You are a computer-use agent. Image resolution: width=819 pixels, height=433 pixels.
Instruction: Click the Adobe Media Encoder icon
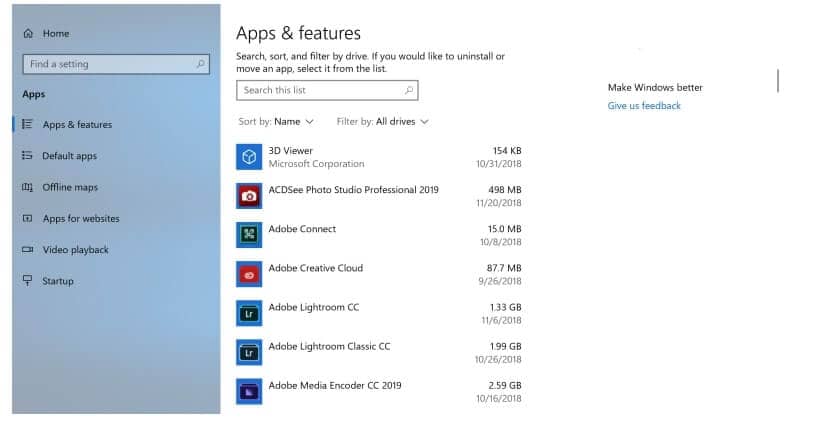click(249, 392)
